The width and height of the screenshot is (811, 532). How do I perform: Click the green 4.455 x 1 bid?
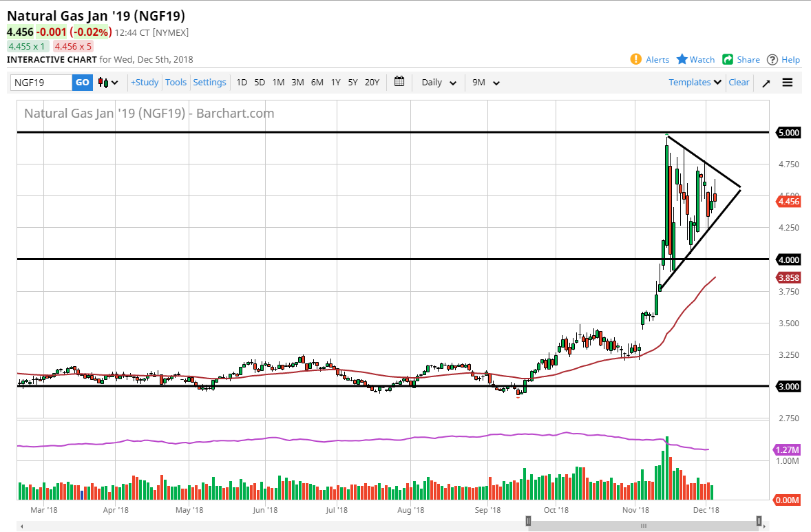[27, 47]
